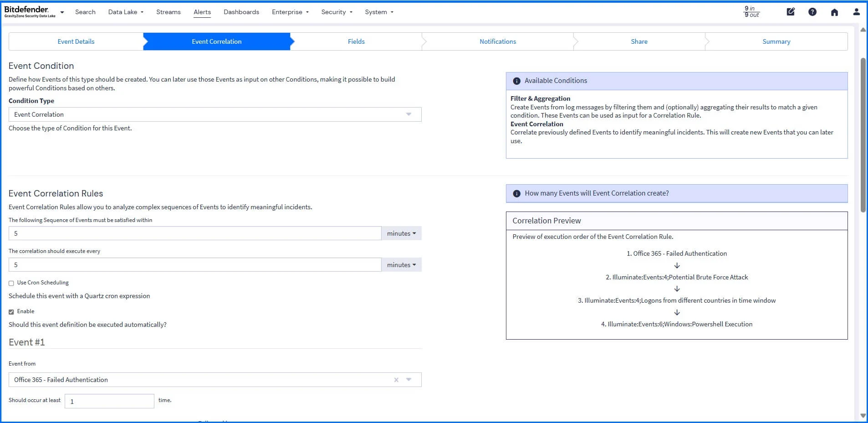The width and height of the screenshot is (868, 423).
Task: Open the edit/compose icon in the header
Action: (x=790, y=11)
